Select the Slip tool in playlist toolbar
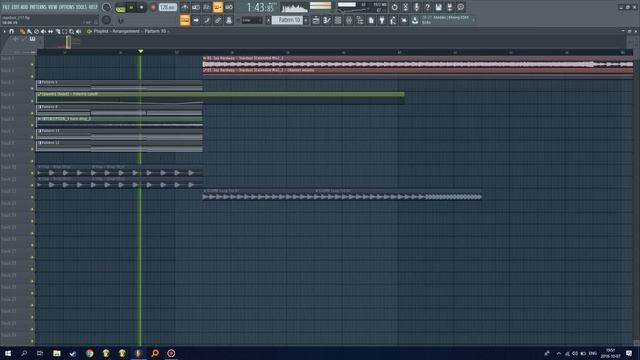The image size is (640, 360). pos(50,31)
